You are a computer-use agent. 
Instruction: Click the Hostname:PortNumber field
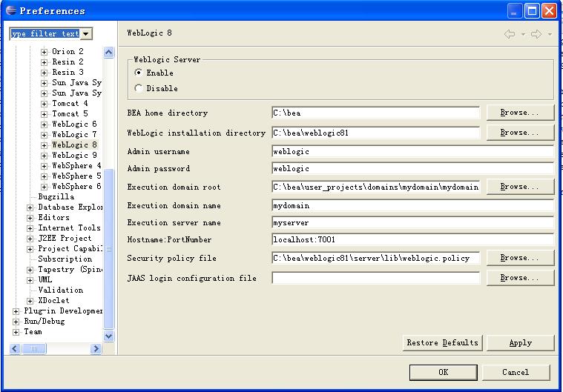413,239
